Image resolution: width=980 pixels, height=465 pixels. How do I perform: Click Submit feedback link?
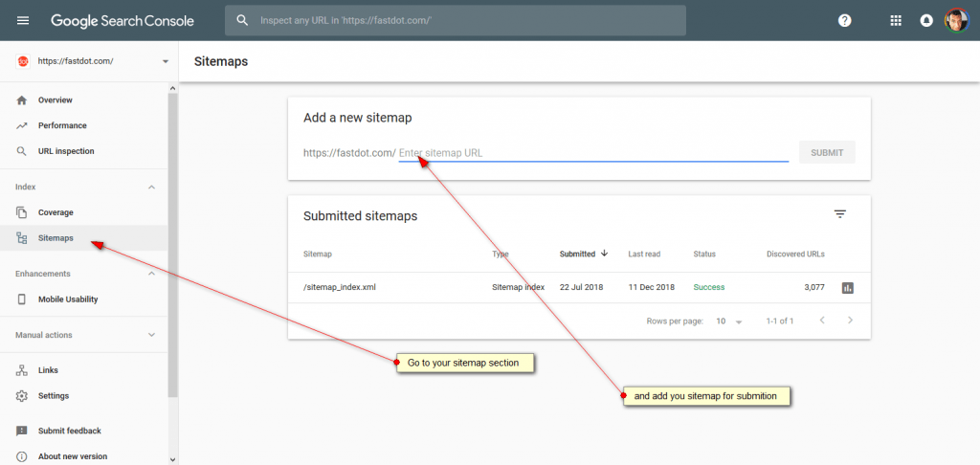coord(69,431)
